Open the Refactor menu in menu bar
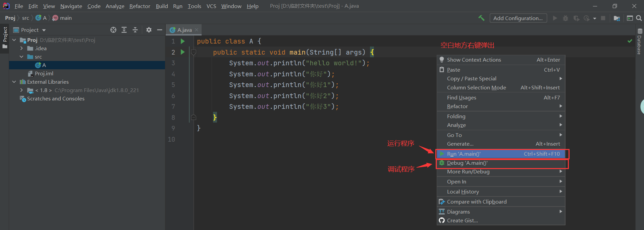The image size is (644, 230). coord(140,6)
